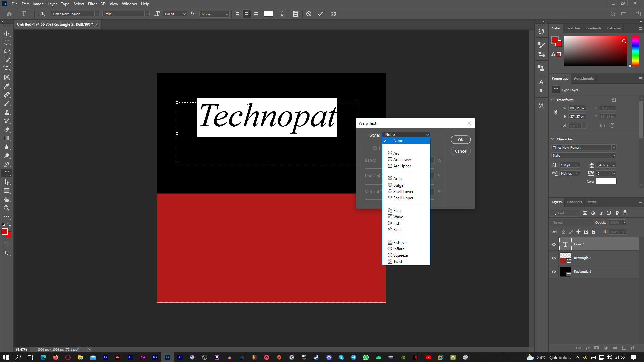
Task: Open the Character and Paragraph panels toggle
Action: [295, 14]
